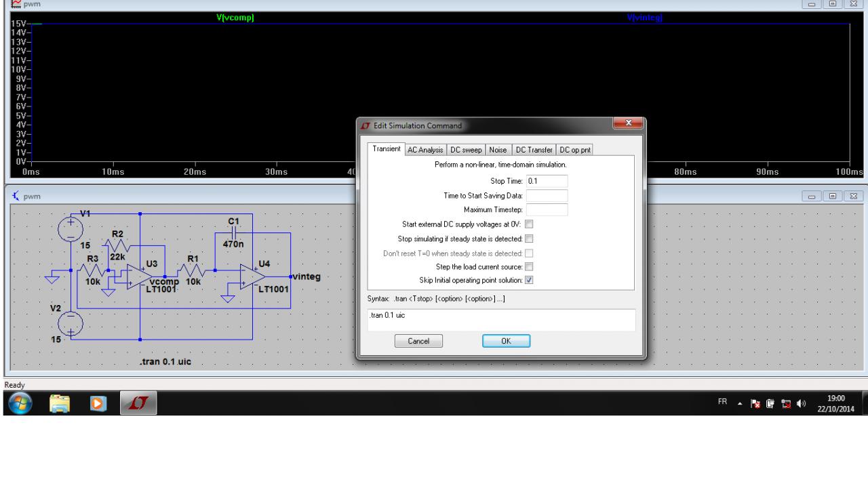Confirm the simulation command with OK

pos(506,341)
